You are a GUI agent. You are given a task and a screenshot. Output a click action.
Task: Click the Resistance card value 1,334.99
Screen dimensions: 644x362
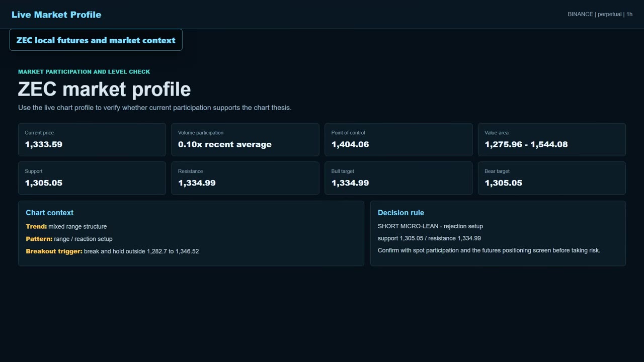(x=197, y=183)
